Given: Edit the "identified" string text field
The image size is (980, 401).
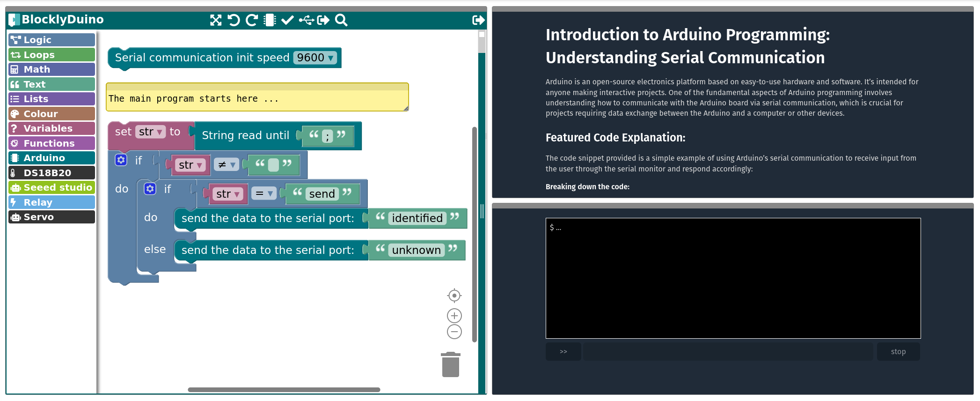Looking at the screenshot, I should [x=417, y=218].
